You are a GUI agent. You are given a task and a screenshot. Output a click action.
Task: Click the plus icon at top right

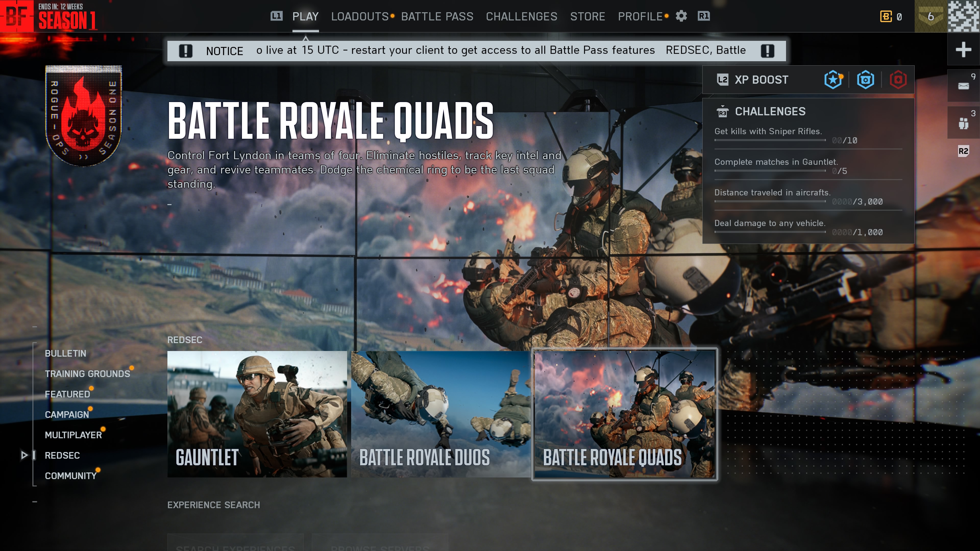point(963,49)
